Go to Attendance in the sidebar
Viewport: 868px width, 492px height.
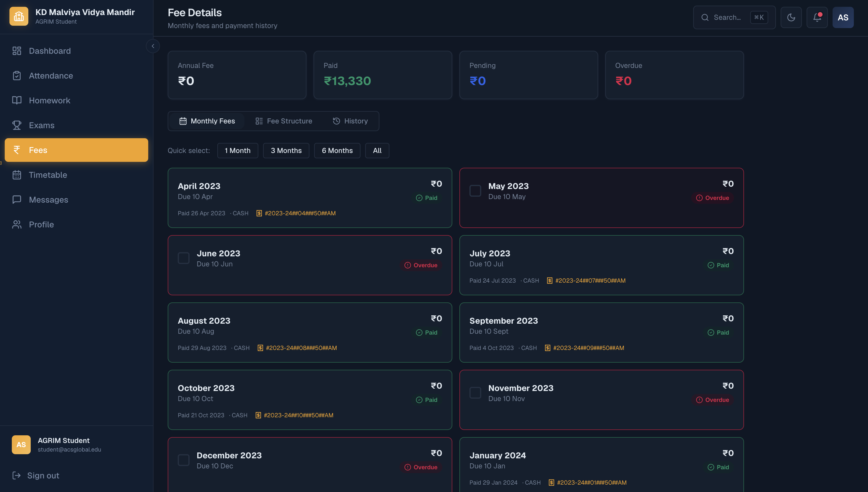click(x=76, y=76)
